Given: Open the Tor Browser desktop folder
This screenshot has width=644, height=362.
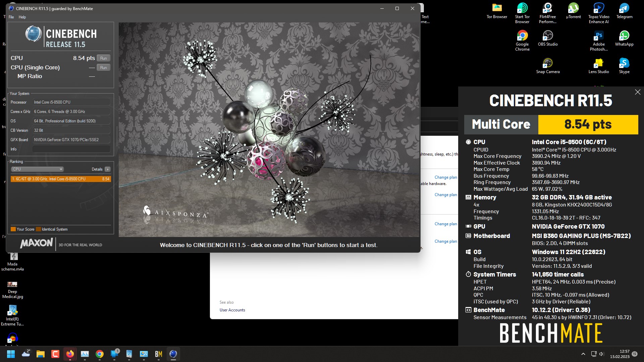Looking at the screenshot, I should (x=497, y=11).
